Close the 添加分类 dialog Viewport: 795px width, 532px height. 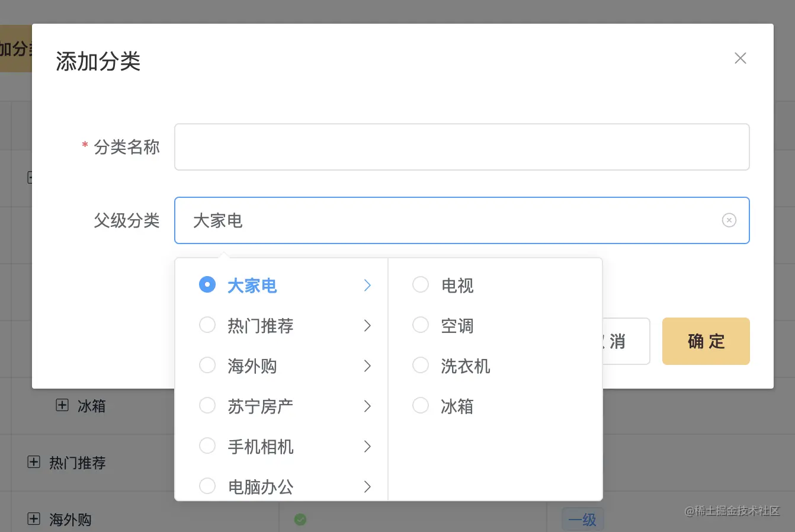[740, 58]
